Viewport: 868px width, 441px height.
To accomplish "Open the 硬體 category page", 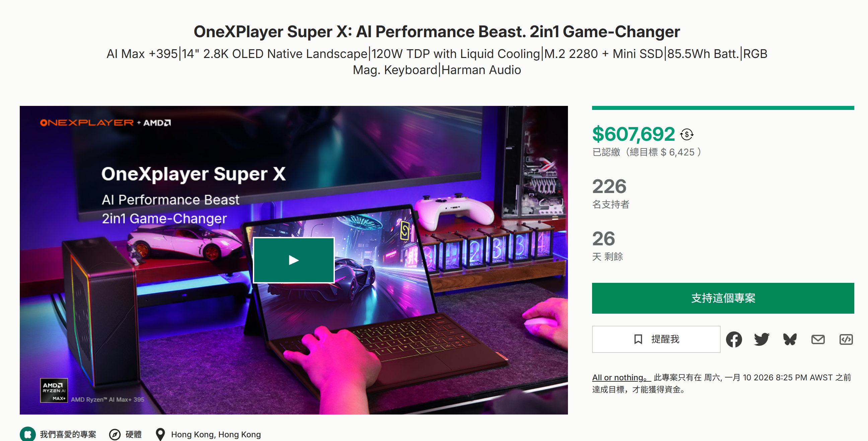I will tap(133, 434).
